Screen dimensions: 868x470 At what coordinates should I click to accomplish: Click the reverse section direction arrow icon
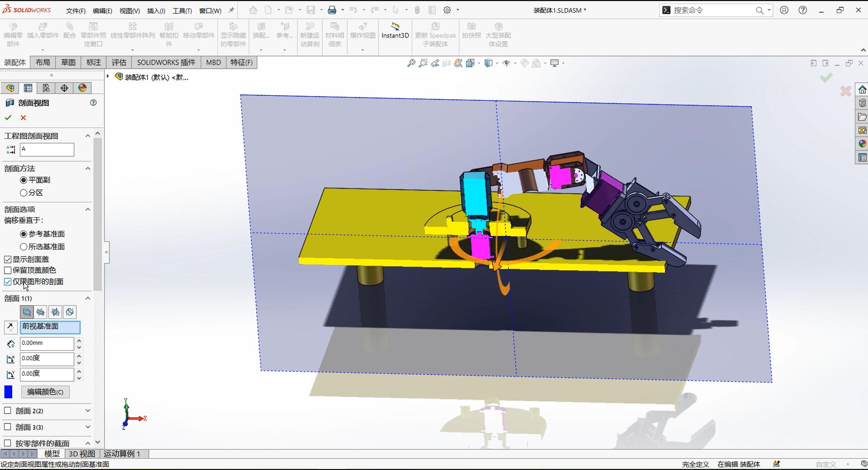(10, 327)
